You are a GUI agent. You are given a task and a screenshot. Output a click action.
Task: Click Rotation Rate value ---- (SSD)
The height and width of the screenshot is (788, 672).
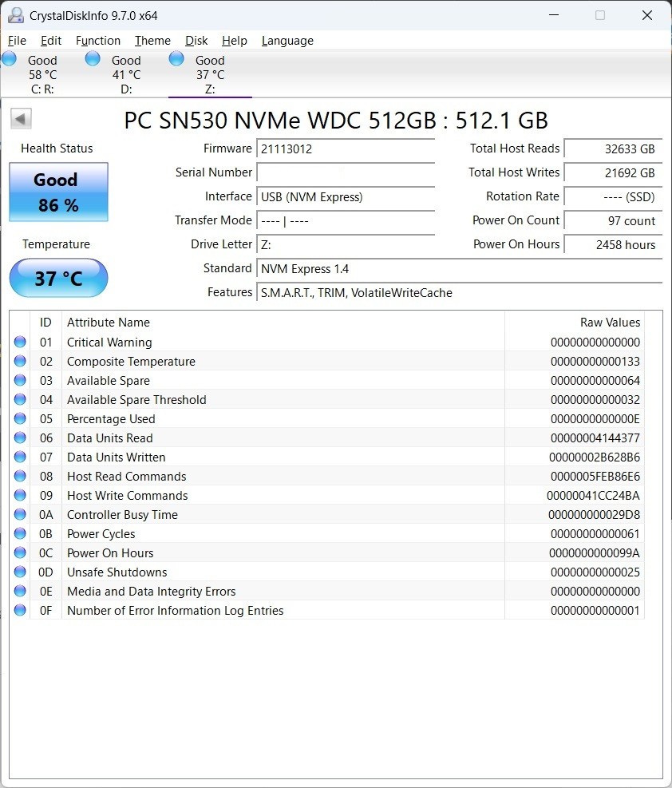point(613,196)
